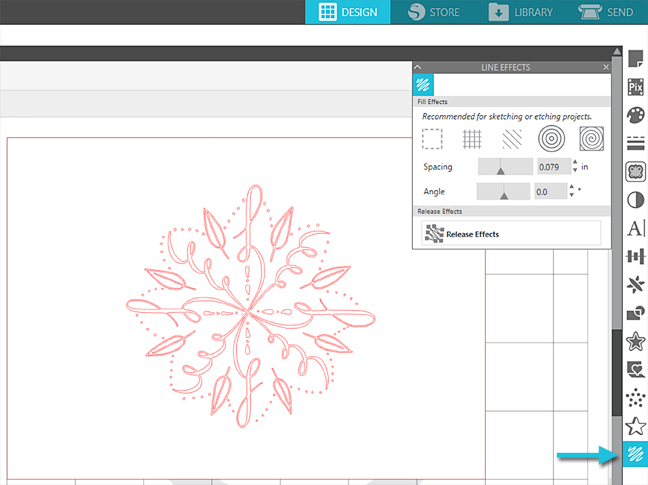Open the STORE tab
Image resolution: width=648 pixels, height=485 pixels.
pyautogui.click(x=434, y=12)
